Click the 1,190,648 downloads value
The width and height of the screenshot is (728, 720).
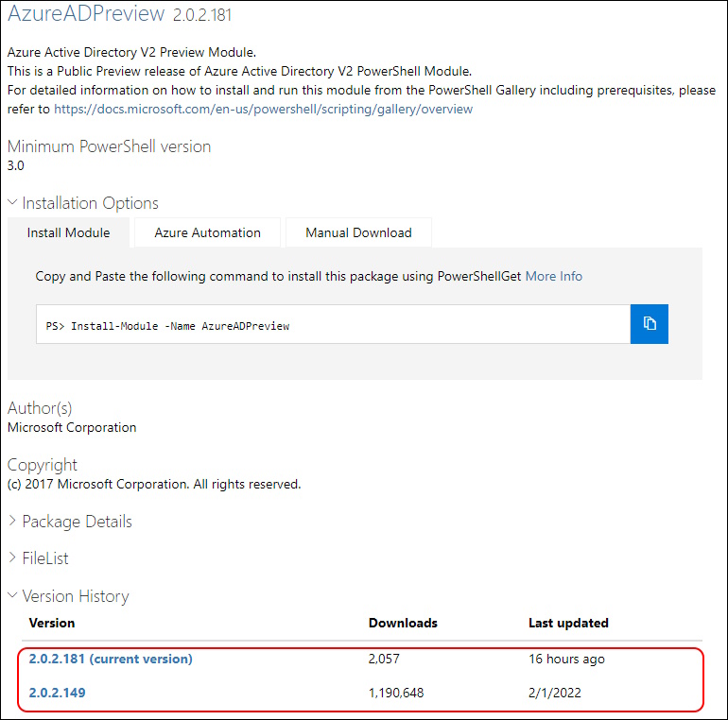pyautogui.click(x=396, y=694)
